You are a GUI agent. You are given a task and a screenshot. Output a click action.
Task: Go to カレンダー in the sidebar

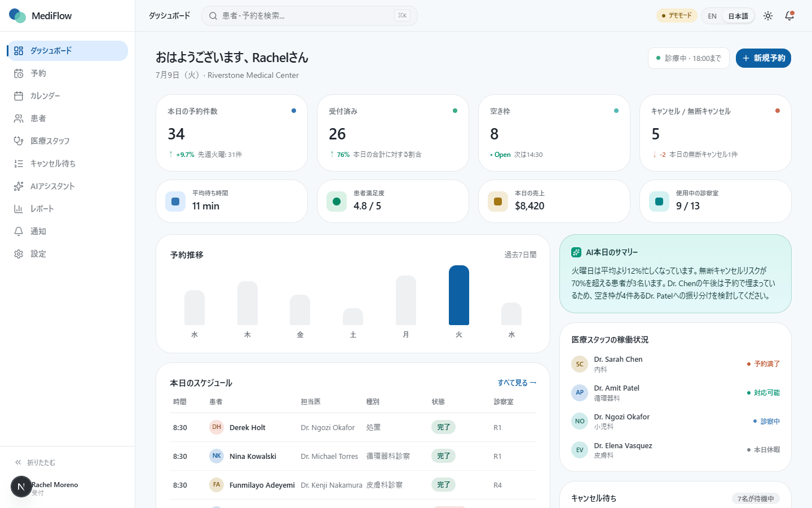coord(68,96)
